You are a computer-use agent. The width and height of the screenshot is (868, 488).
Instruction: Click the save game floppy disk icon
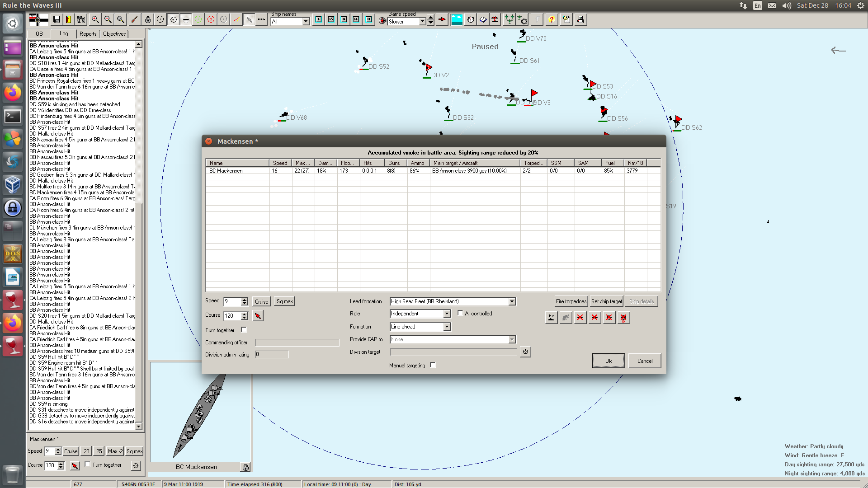[x=57, y=19]
